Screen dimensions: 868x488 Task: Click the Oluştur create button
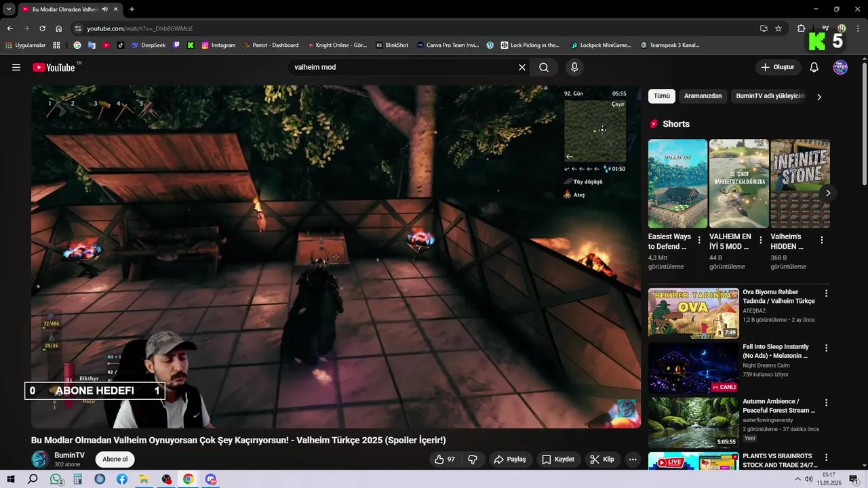(778, 67)
